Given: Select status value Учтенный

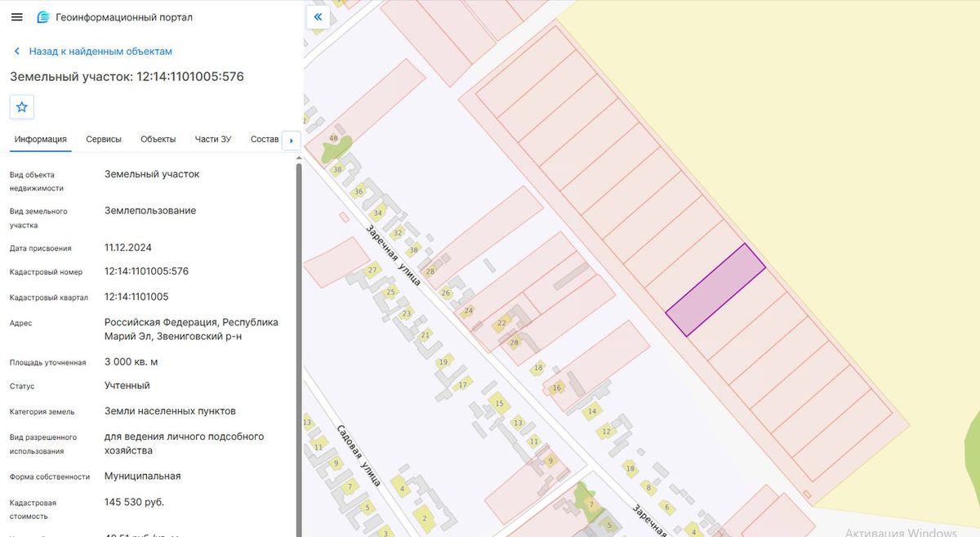Looking at the screenshot, I should click(127, 386).
